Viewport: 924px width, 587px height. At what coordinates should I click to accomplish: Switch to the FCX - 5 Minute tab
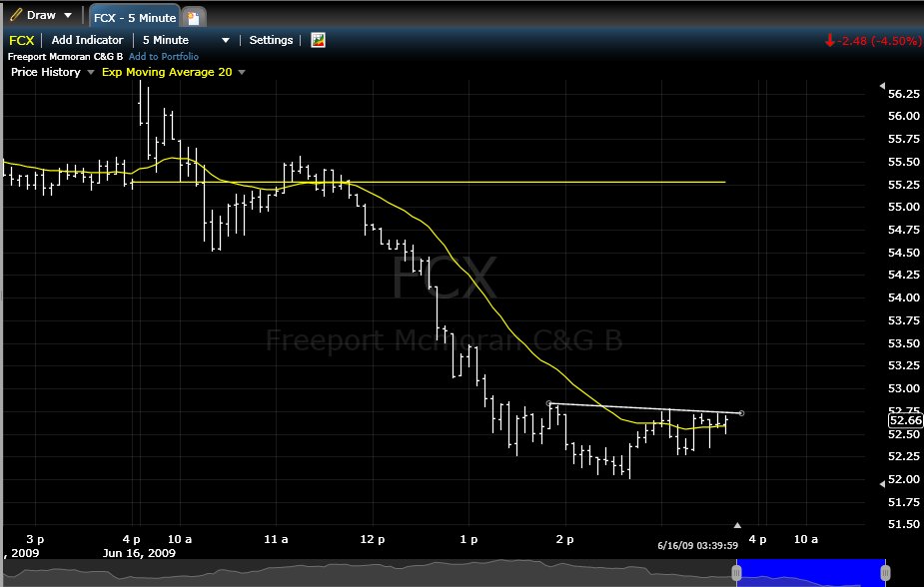pos(135,18)
